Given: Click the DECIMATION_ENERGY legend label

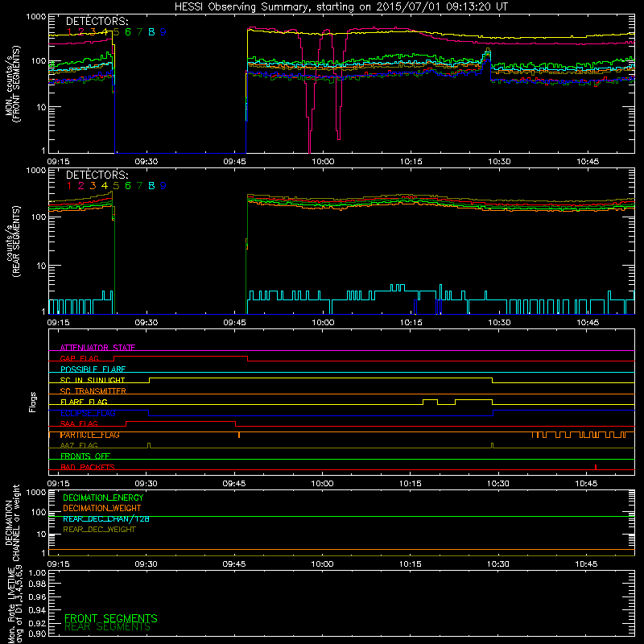Looking at the screenshot, I should point(103,497).
